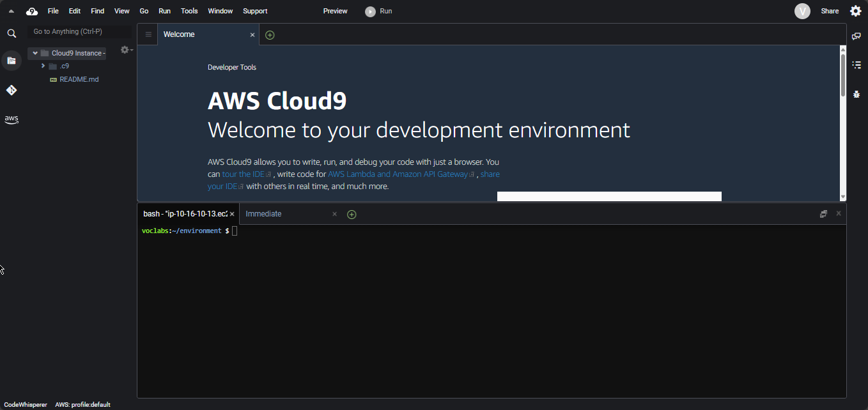
Task: Open the editor pane tab list menu
Action: 148,34
